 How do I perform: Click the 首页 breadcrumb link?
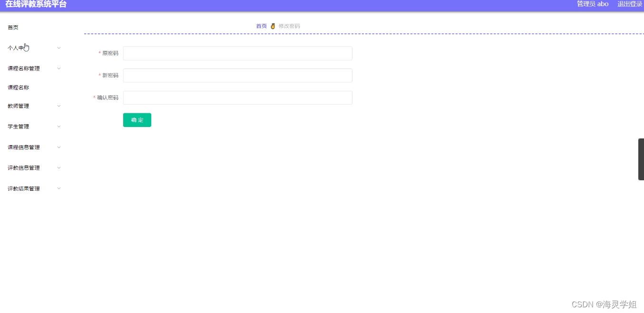[261, 26]
